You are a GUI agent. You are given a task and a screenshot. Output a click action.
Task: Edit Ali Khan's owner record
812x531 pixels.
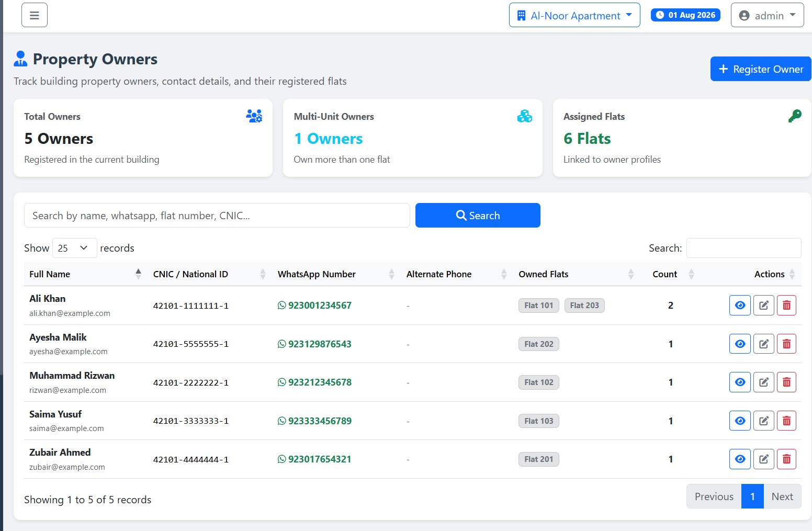pos(764,306)
